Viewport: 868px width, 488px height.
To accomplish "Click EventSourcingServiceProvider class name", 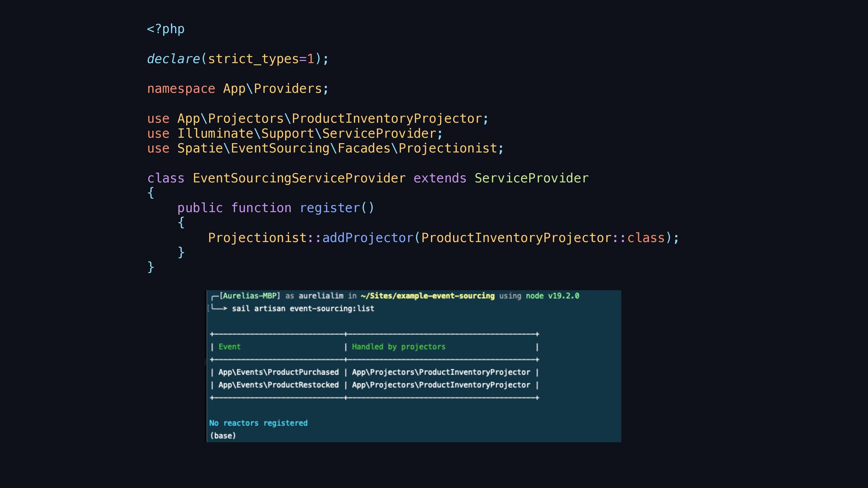I will tap(299, 178).
